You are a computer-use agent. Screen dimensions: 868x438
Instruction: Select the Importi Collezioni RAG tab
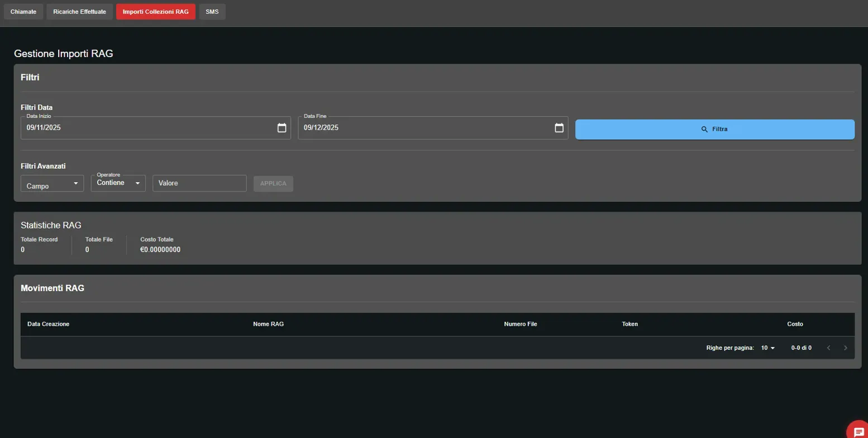coord(155,12)
